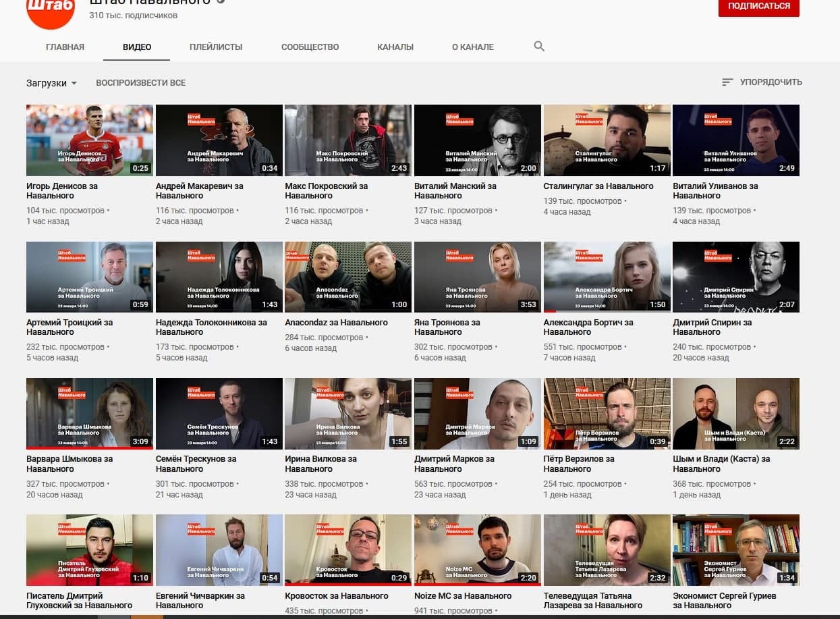Open Яна Троянова video thumbnail
The height and width of the screenshot is (619, 840).
(478, 277)
